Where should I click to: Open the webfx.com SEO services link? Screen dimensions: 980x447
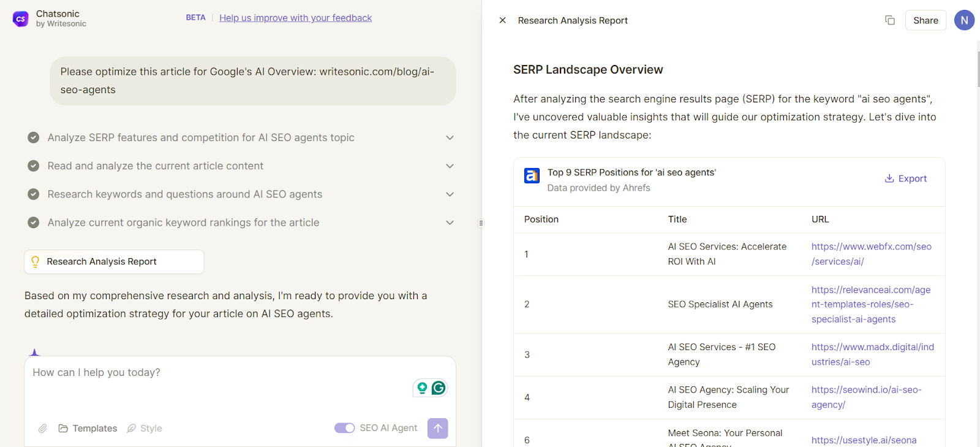point(871,254)
